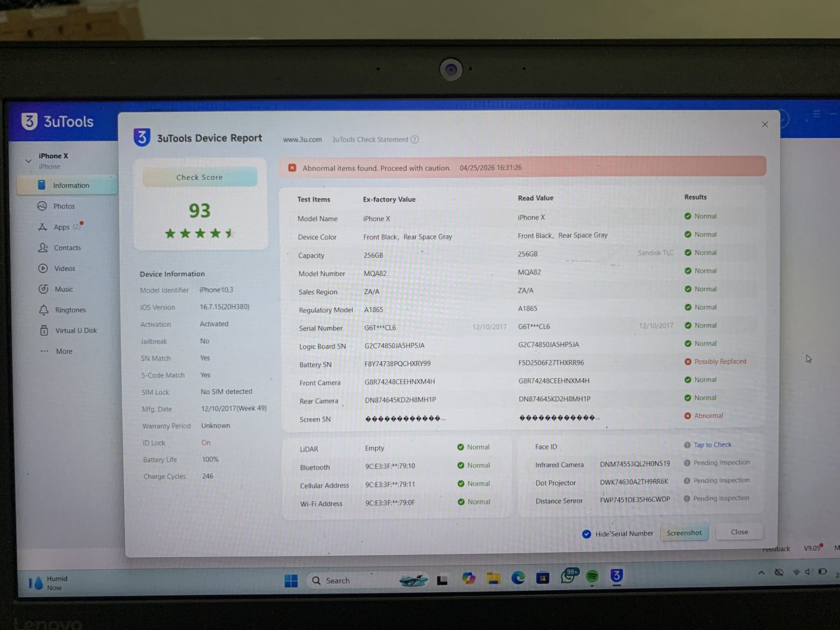Select the Distance Sensor value FWP7451DE3SH6CWDP
Image resolution: width=840 pixels, height=630 pixels.
tap(635, 500)
